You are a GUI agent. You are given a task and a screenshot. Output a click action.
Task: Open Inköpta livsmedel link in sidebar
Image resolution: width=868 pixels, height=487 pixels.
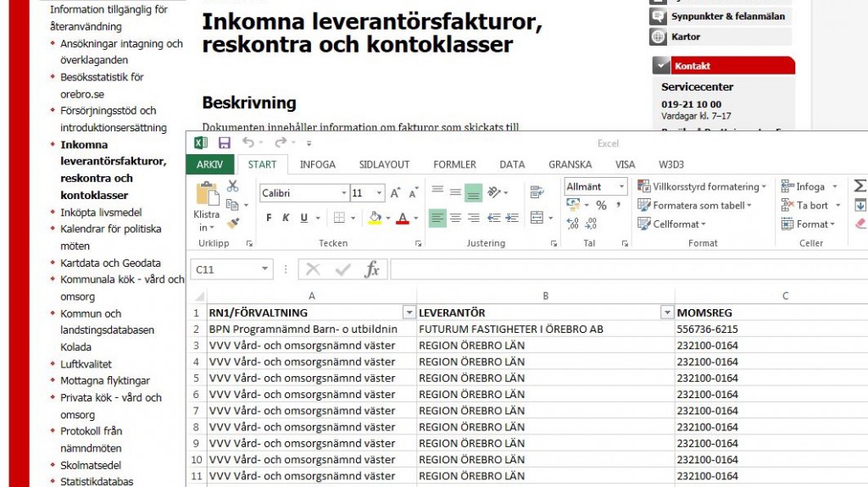point(101,212)
